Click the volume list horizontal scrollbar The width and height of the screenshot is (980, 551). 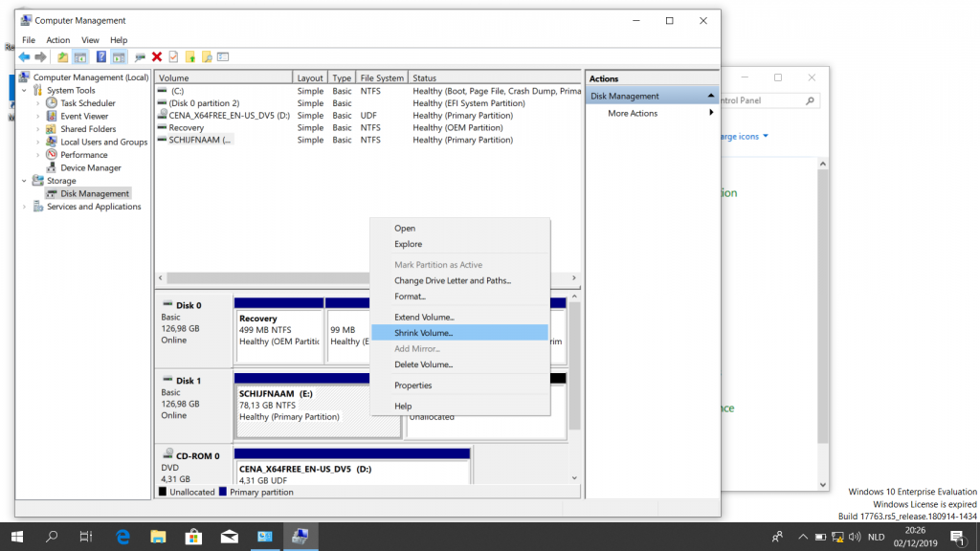tap(367, 278)
